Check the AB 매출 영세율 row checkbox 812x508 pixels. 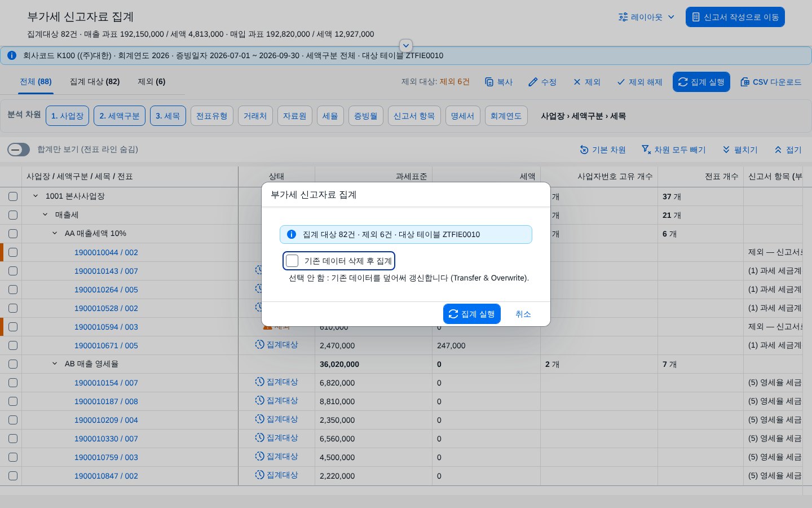tap(13, 364)
